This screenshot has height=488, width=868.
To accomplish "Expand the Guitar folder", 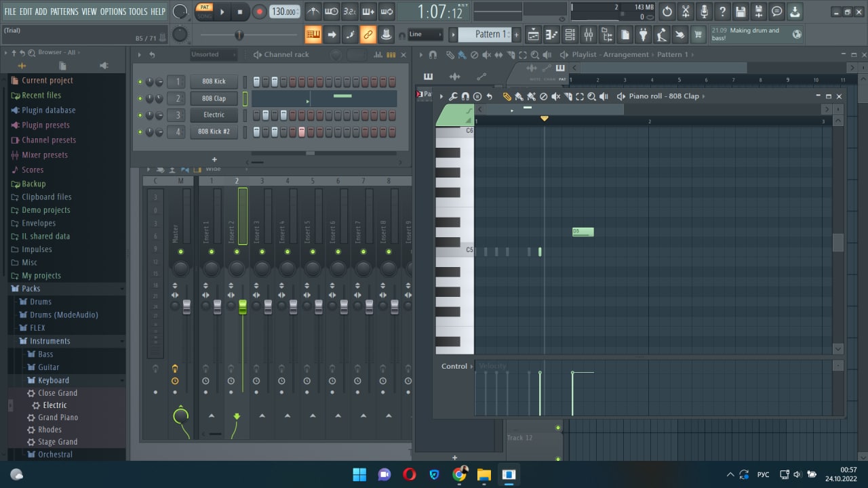I will [x=48, y=367].
